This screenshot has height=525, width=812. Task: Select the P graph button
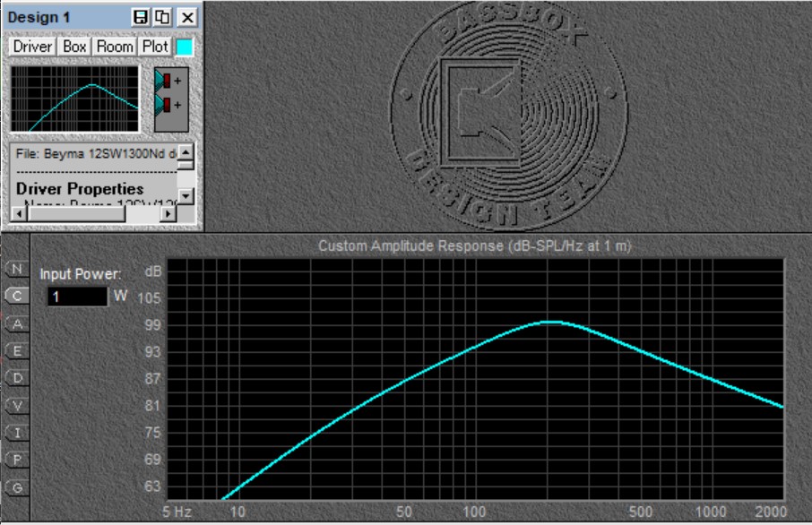pyautogui.click(x=17, y=460)
